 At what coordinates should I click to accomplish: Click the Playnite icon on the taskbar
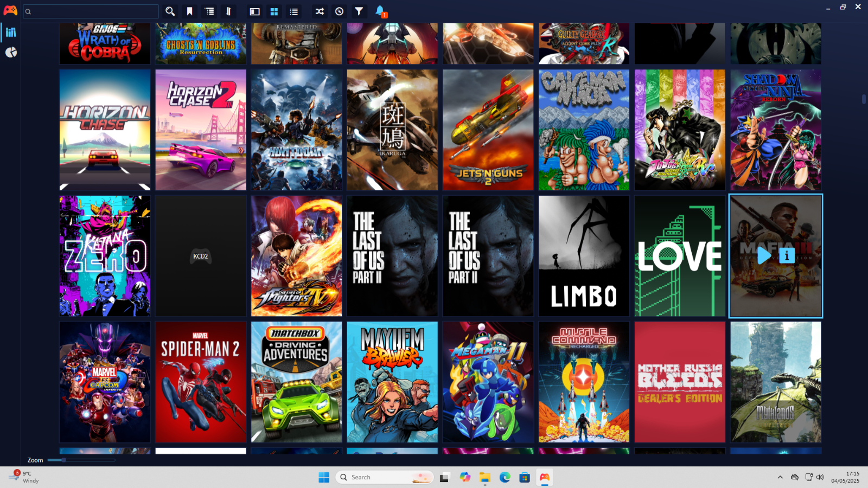(x=544, y=477)
